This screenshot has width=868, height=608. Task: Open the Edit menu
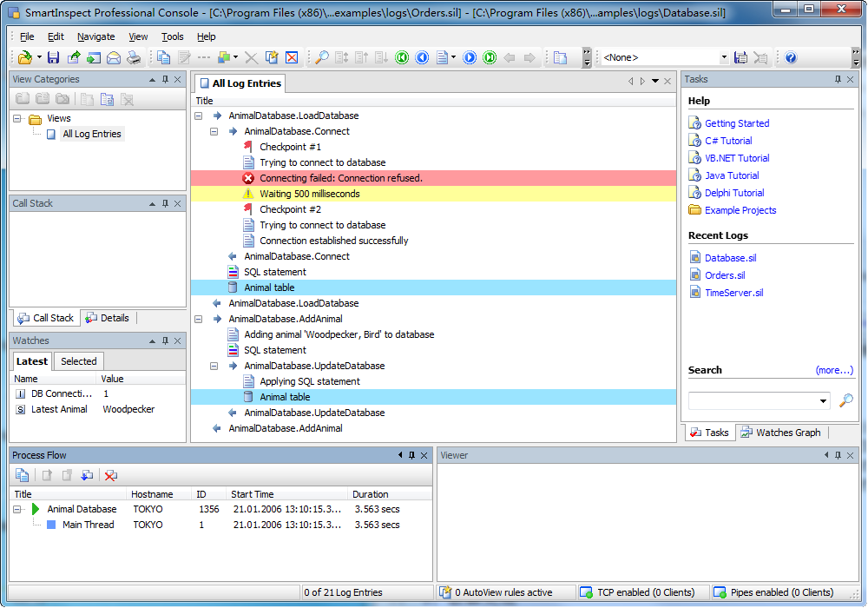coord(56,36)
